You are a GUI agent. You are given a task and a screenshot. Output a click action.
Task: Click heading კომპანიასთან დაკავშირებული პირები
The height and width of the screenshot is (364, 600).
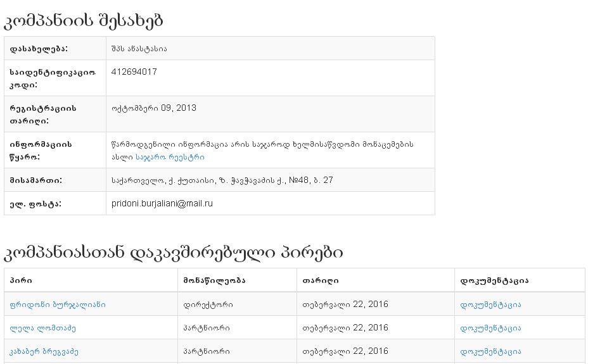[174, 253]
